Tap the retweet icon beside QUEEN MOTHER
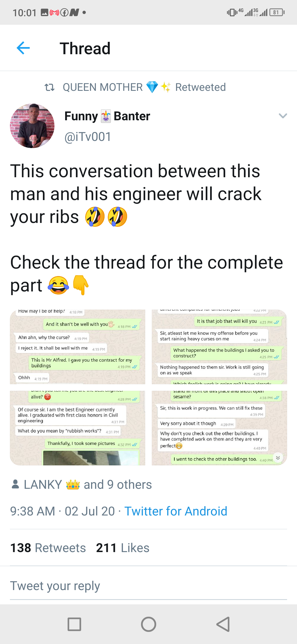The width and height of the screenshot is (297, 644). coord(50,88)
